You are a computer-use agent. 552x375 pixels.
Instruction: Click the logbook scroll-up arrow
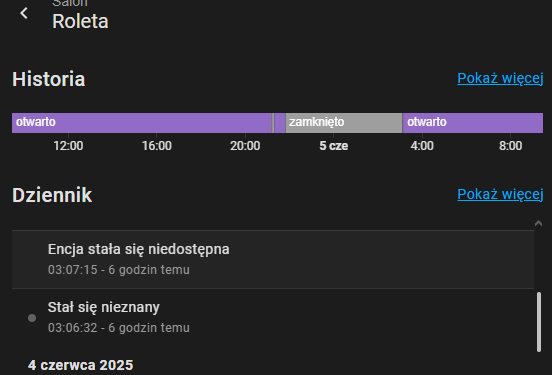(x=538, y=223)
